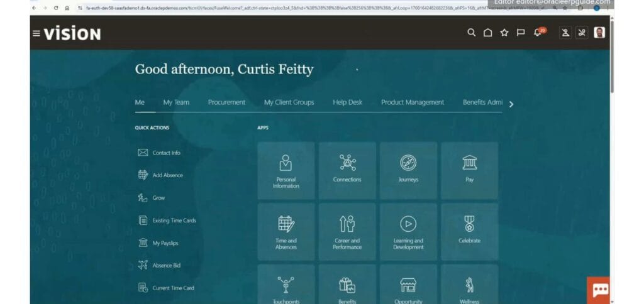
Task: Open the Pay app tile
Action: click(x=469, y=171)
